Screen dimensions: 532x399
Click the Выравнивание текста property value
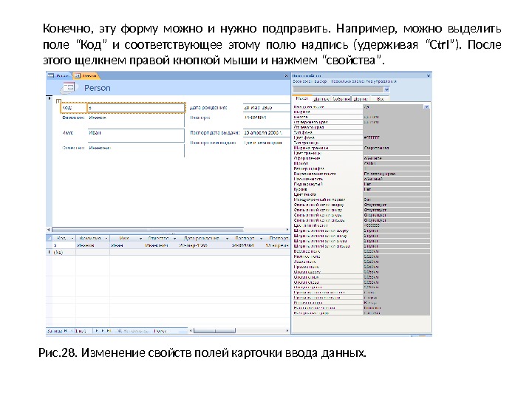point(396,174)
